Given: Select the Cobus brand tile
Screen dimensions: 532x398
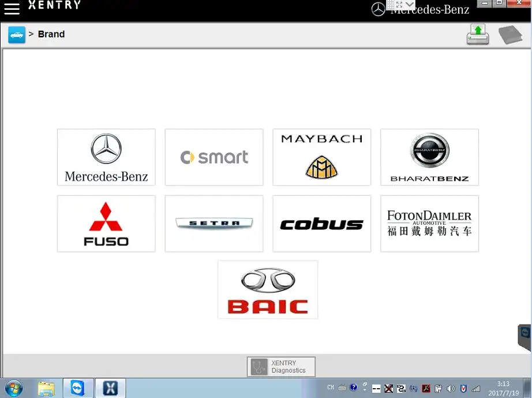Looking at the screenshot, I should 321,224.
